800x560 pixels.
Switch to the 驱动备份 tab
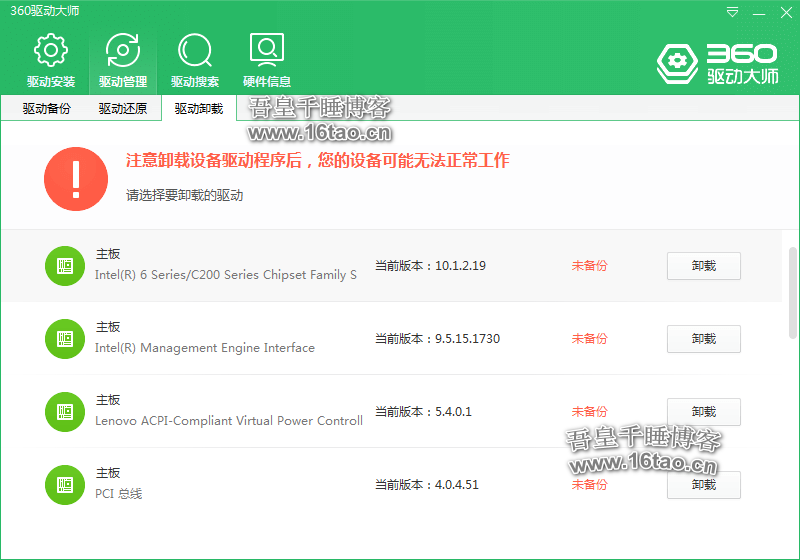[x=47, y=109]
